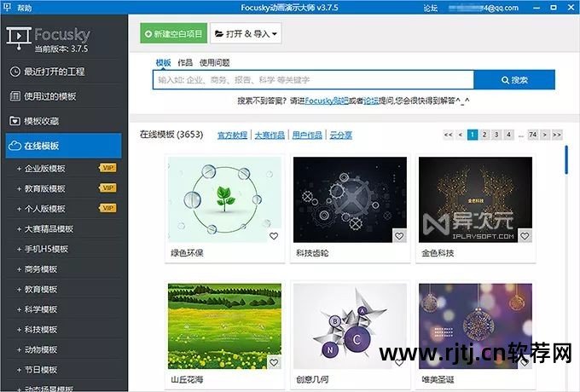Open the 云分享 link
Image resolution: width=580 pixels, height=392 pixels.
(x=340, y=135)
